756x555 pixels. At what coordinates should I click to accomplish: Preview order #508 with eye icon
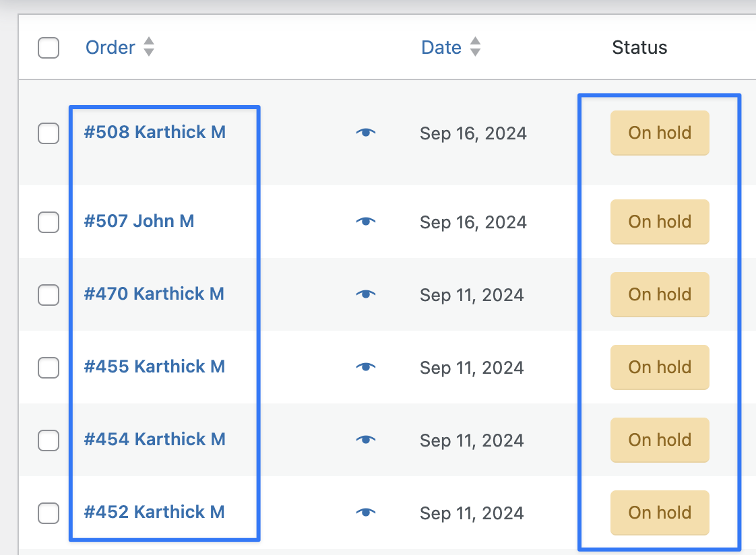coord(365,132)
